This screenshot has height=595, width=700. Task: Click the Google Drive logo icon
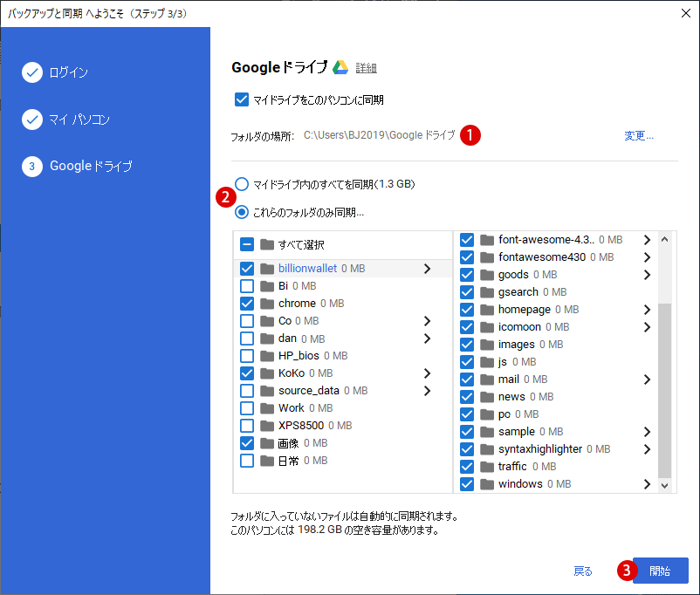click(x=340, y=67)
